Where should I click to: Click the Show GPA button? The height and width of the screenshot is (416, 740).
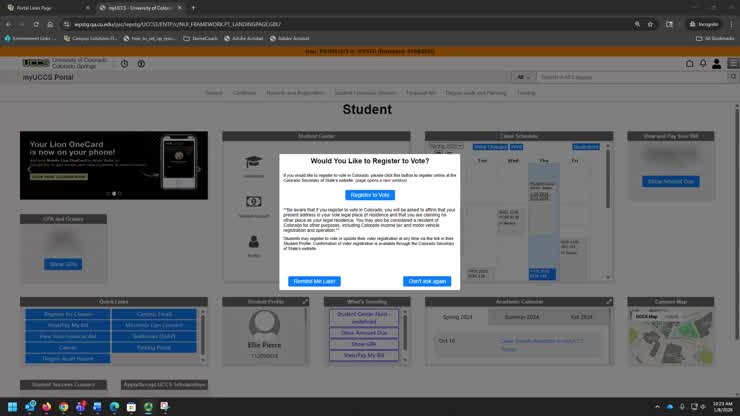pos(63,264)
